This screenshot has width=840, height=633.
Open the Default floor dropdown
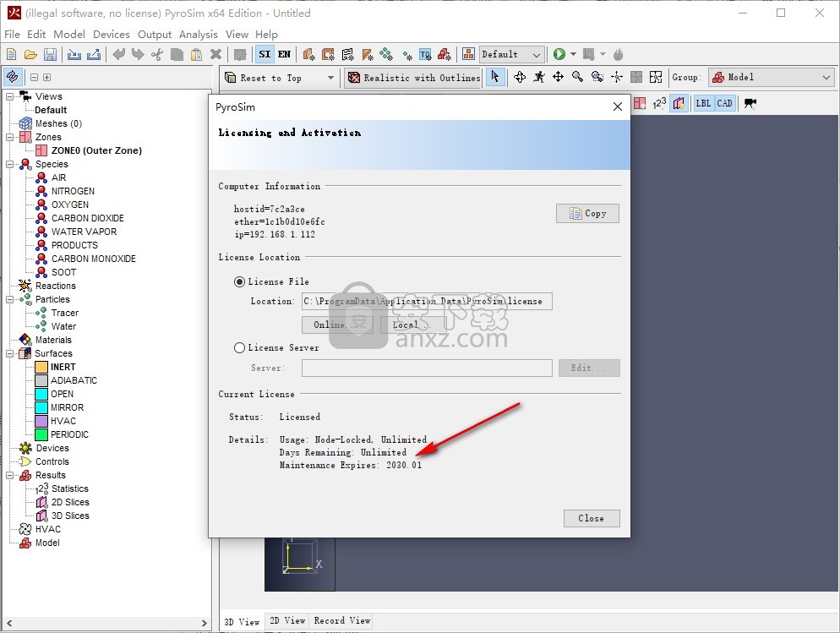[x=511, y=54]
